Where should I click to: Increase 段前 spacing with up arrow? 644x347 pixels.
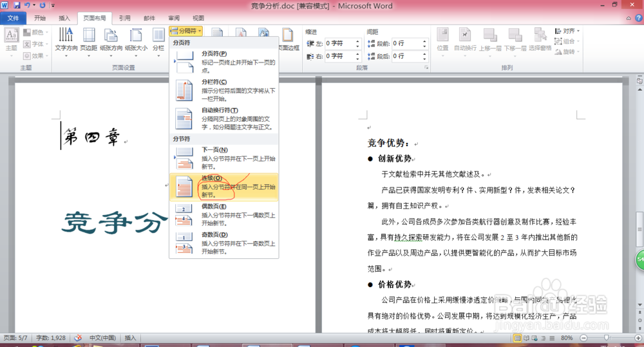coord(424,41)
